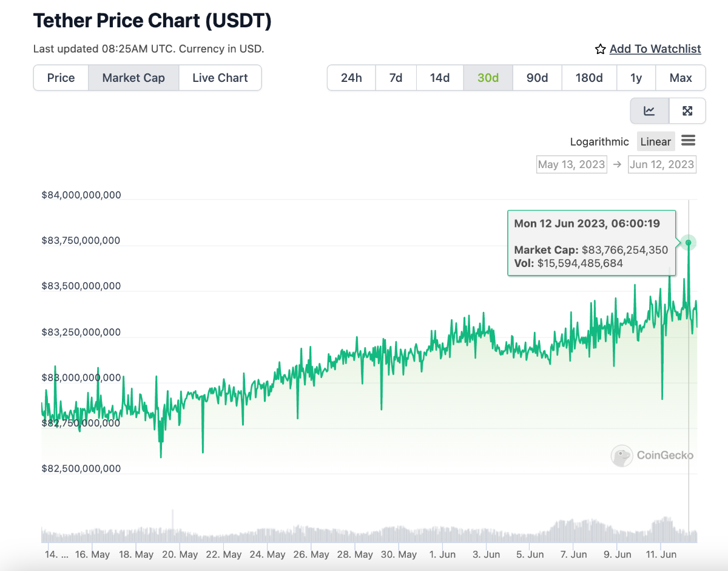Edit the start date May 13, 2023
This screenshot has width=728, height=571.
[x=571, y=164]
